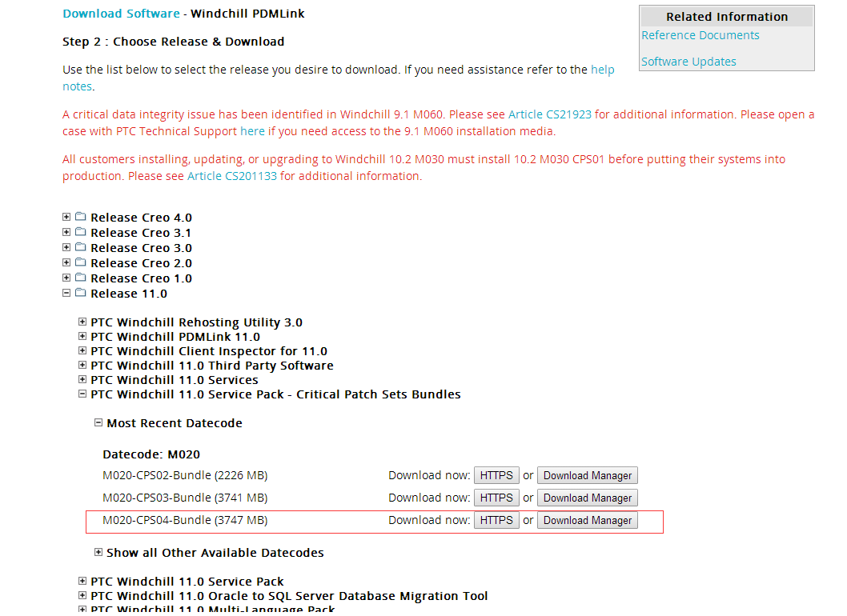
Task: Use Download Manager for M020-CPS04-Bundle
Action: coord(587,521)
